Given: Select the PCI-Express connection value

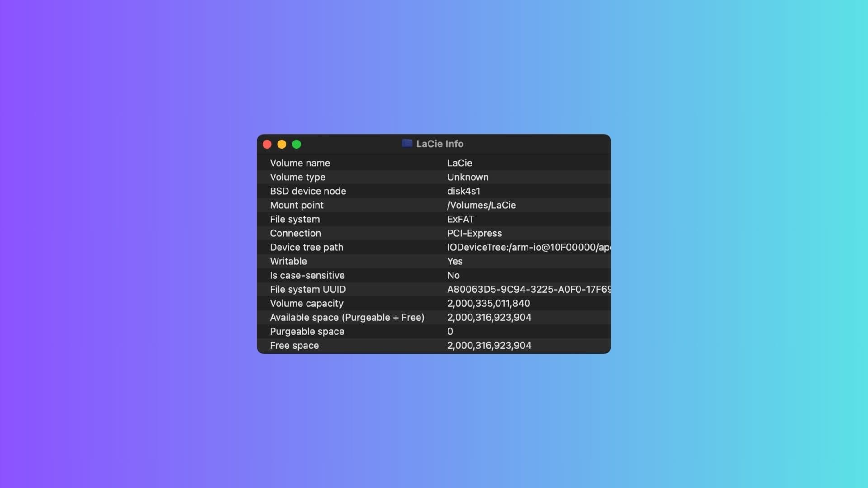Looking at the screenshot, I should coord(474,233).
